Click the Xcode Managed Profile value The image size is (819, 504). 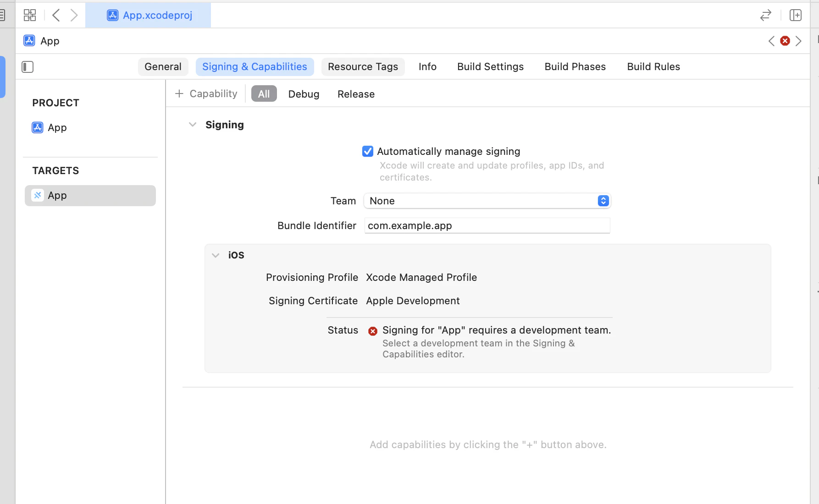pos(421,277)
